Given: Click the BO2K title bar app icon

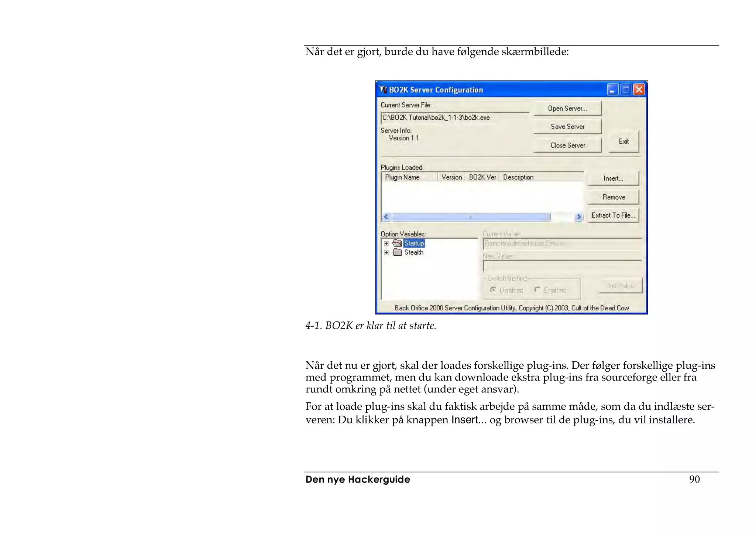Looking at the screenshot, I should [384, 90].
